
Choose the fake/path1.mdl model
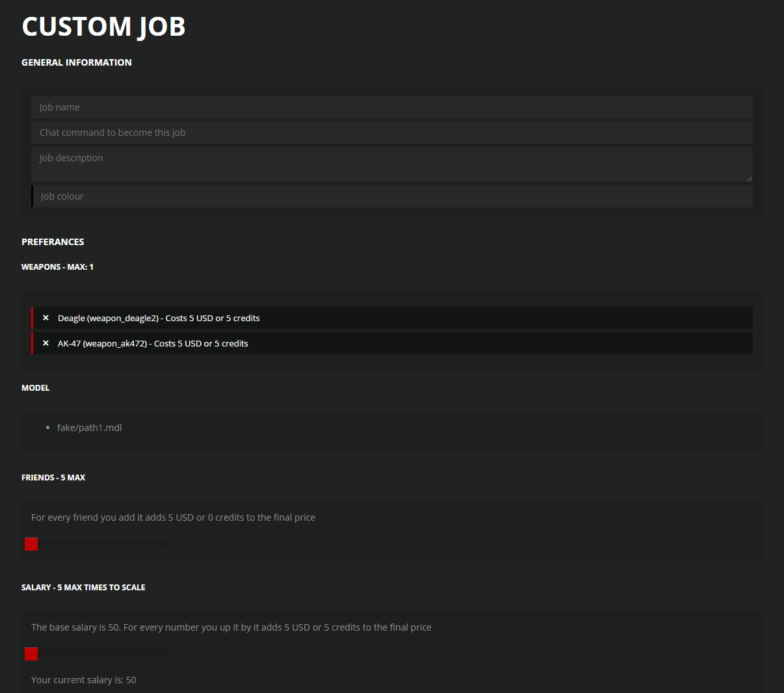pyautogui.click(x=89, y=428)
